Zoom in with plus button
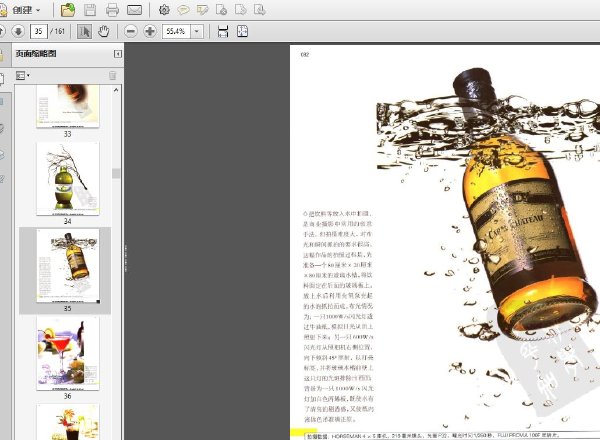Image resolution: width=600 pixels, height=440 pixels. [150, 31]
